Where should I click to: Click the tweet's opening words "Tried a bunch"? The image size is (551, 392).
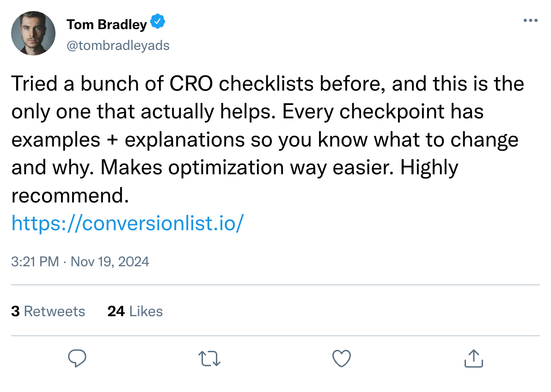[x=65, y=84]
